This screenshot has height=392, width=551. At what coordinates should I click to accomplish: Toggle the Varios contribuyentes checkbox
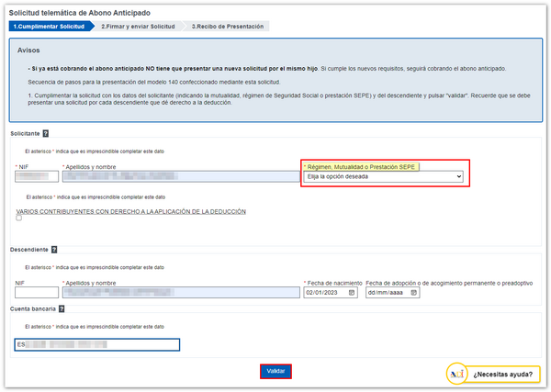click(x=19, y=219)
